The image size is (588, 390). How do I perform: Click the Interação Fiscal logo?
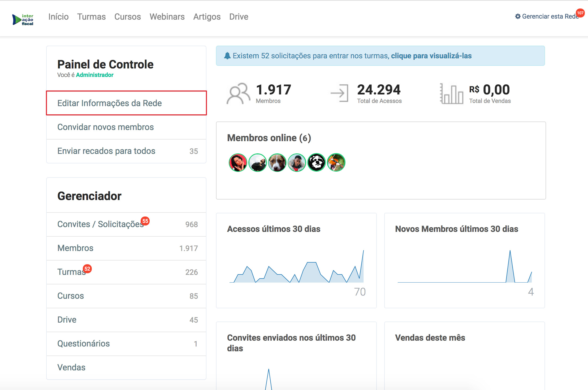coord(23,20)
